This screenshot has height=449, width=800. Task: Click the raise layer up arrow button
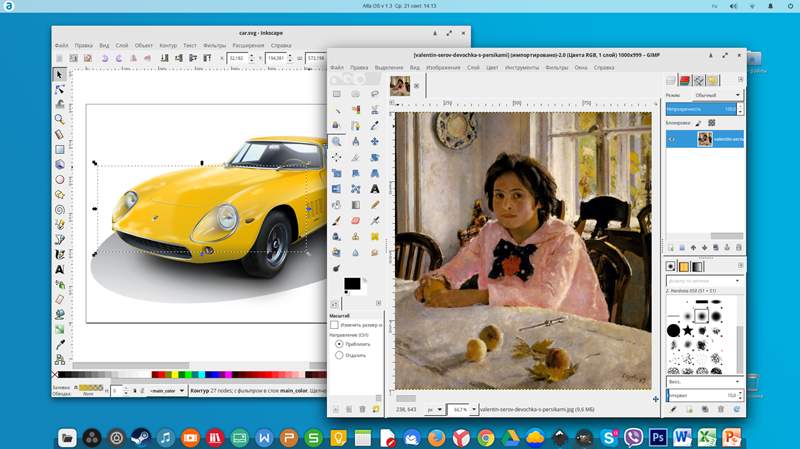coord(693,248)
